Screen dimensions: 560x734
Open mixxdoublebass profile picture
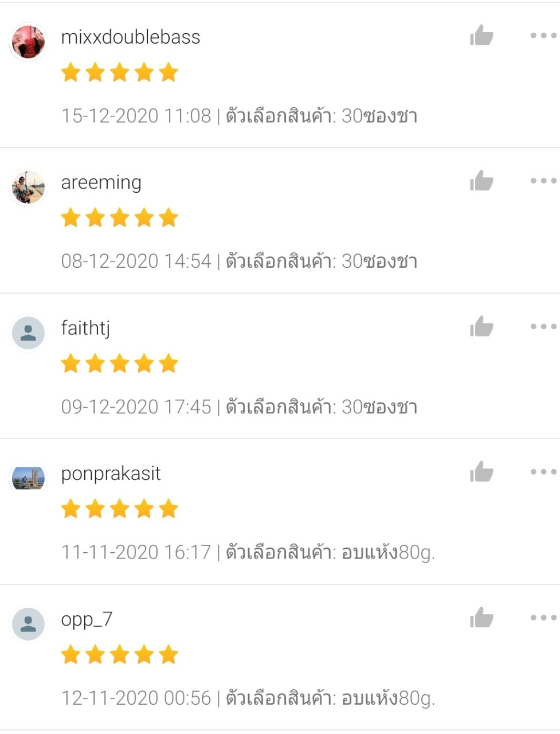(28, 42)
